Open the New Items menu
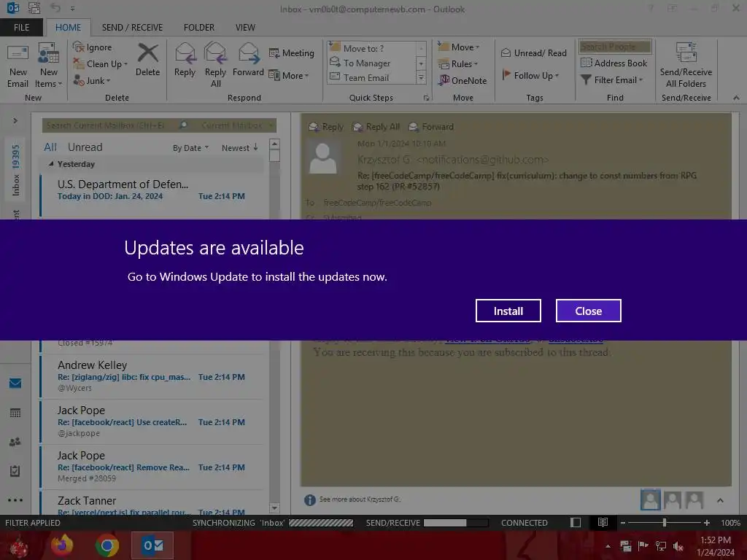 click(x=49, y=66)
